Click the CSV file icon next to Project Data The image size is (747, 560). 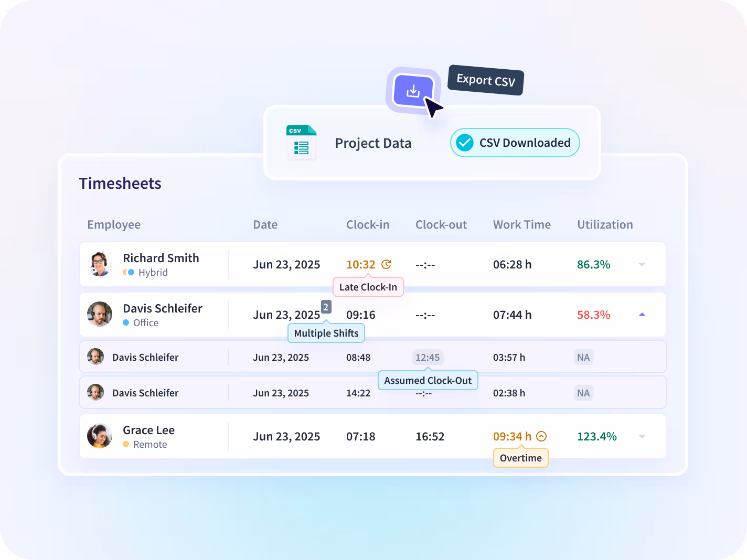point(302,142)
